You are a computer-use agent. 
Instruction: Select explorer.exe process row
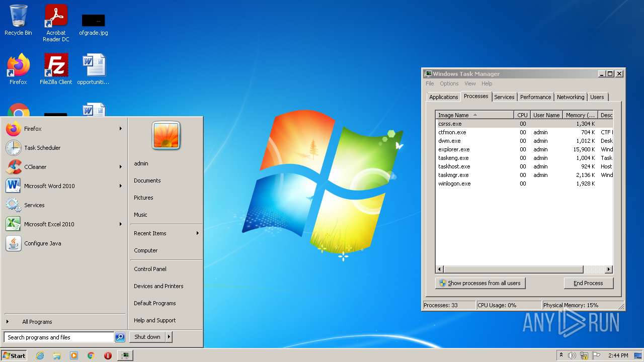click(524, 149)
